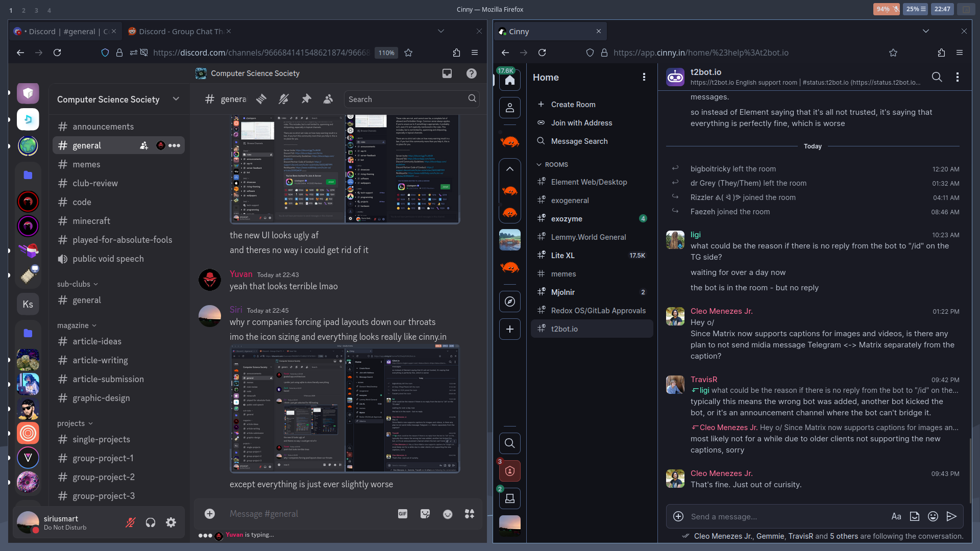Click the Send a message input field
The width and height of the screenshot is (980, 551).
point(791,516)
